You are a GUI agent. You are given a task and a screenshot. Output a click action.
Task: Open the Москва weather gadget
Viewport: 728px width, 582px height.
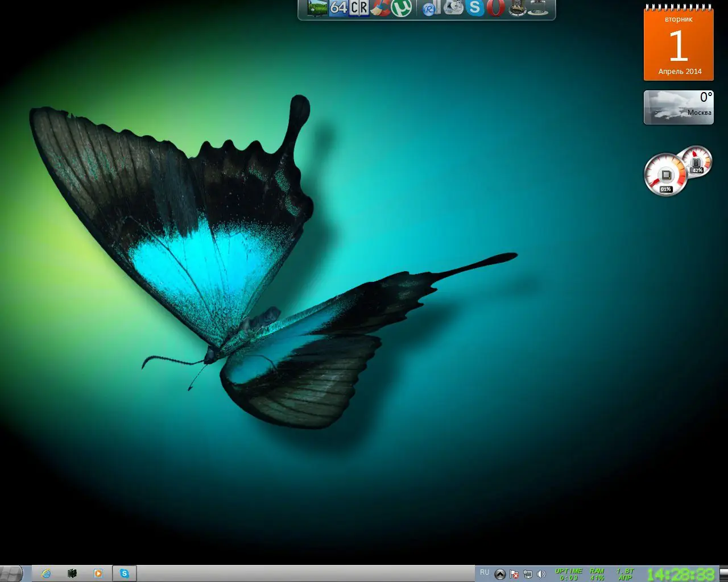tap(679, 107)
